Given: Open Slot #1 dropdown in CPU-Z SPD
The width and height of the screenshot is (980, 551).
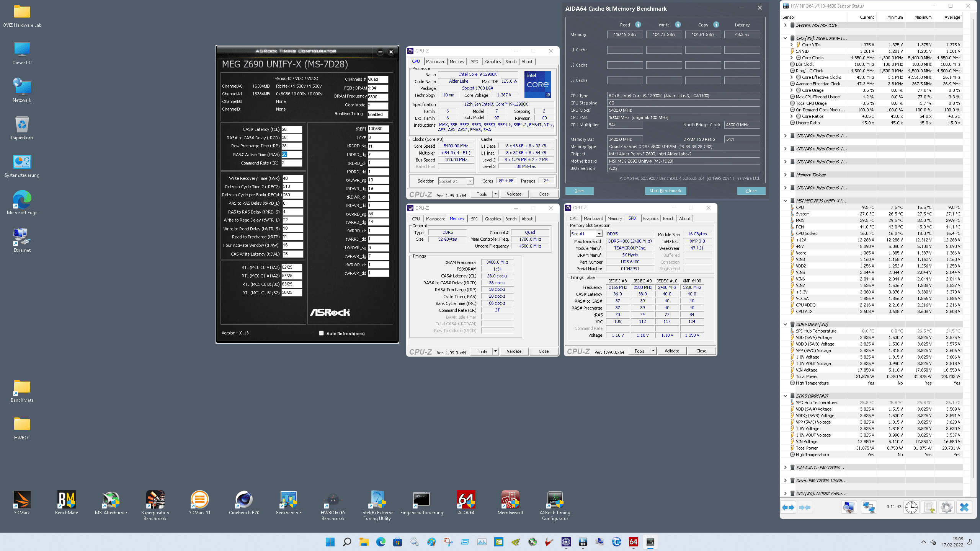Looking at the screenshot, I should pyautogui.click(x=586, y=234).
